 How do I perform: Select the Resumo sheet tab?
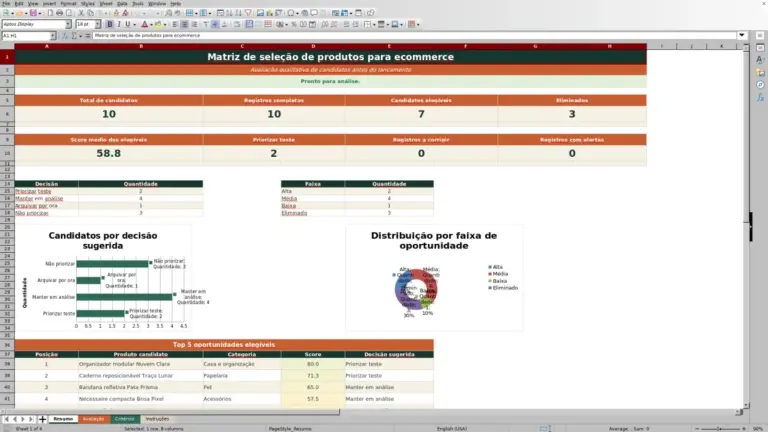pyautogui.click(x=63, y=419)
